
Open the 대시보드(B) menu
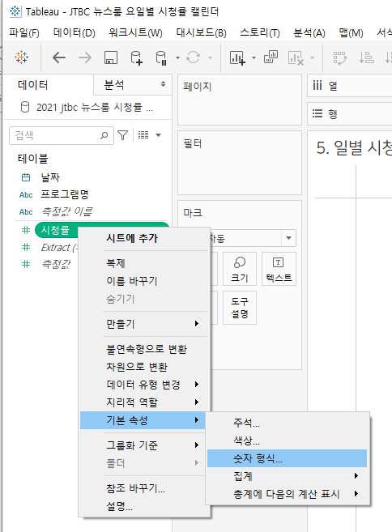201,33
